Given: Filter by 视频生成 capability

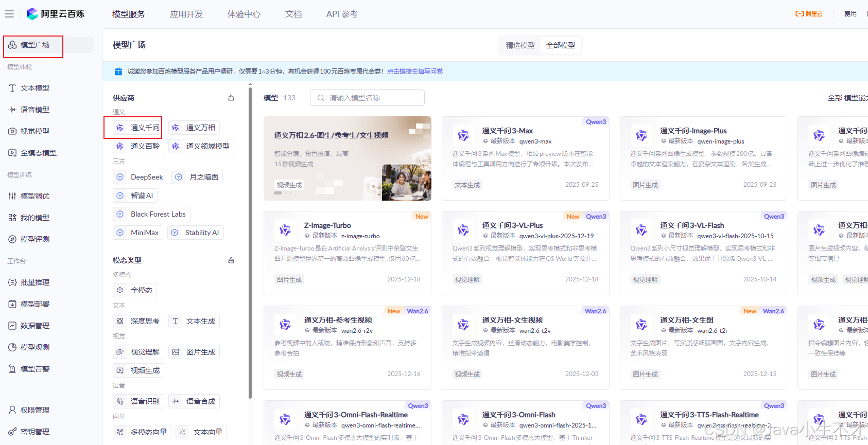Looking at the screenshot, I should pos(138,370).
